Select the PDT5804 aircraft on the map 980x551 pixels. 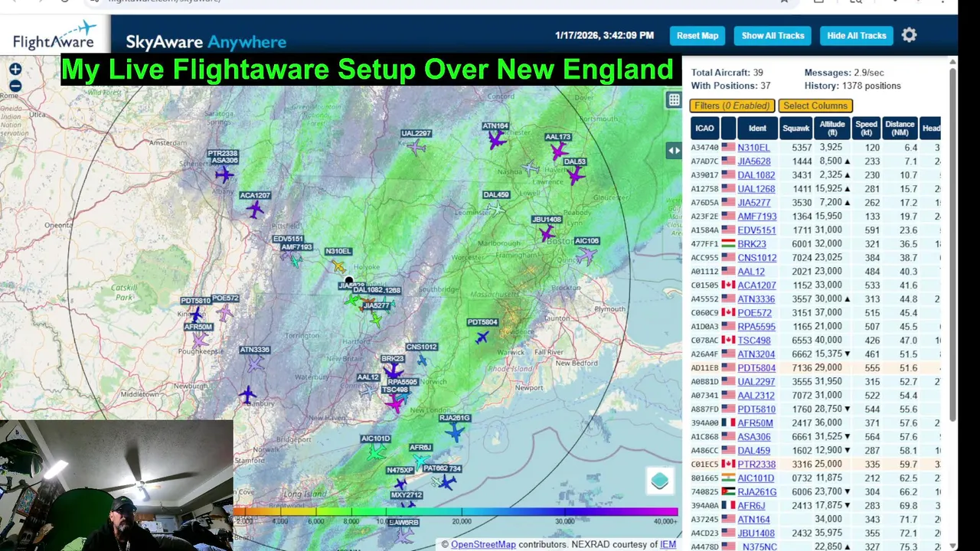click(x=482, y=337)
